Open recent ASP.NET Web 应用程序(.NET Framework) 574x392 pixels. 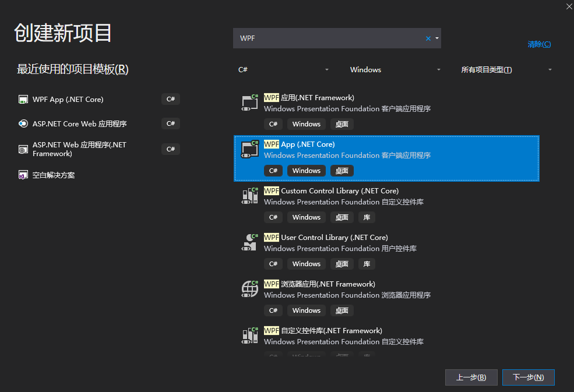79,149
